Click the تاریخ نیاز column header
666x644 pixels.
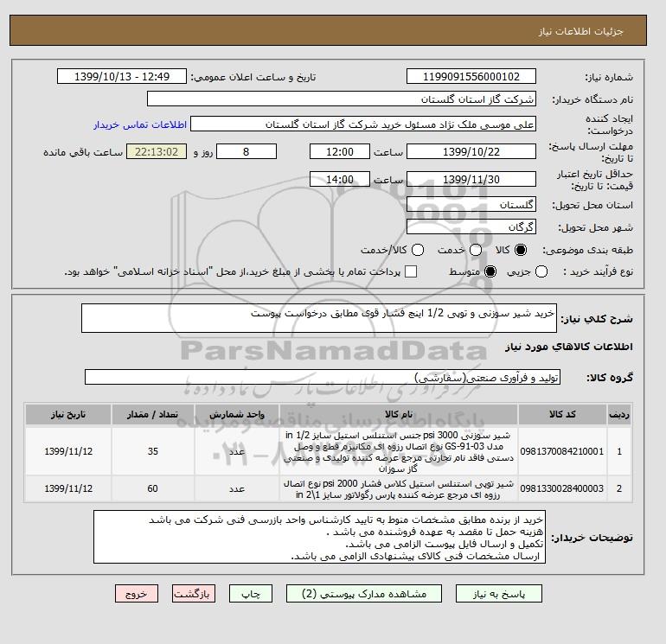(x=68, y=415)
